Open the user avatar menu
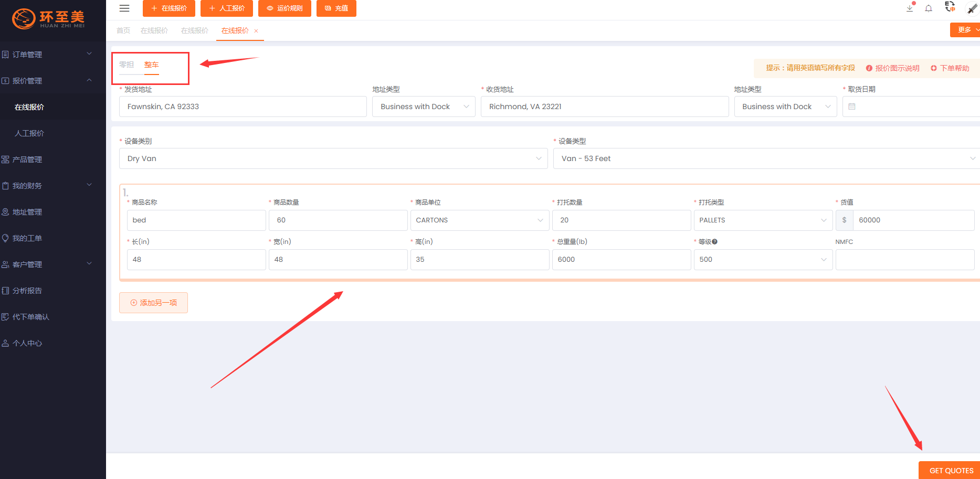This screenshot has height=479, width=980. coord(972,8)
